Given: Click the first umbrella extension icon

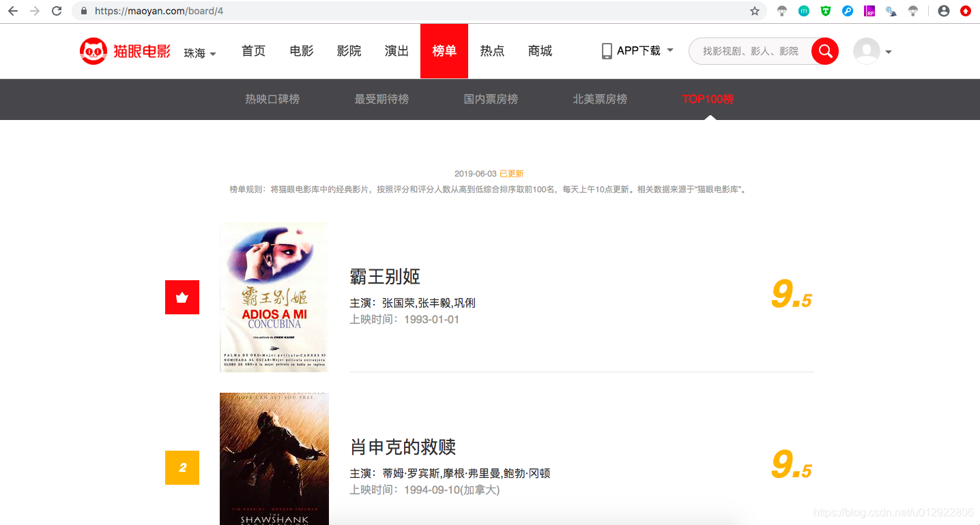Looking at the screenshot, I should tap(782, 11).
